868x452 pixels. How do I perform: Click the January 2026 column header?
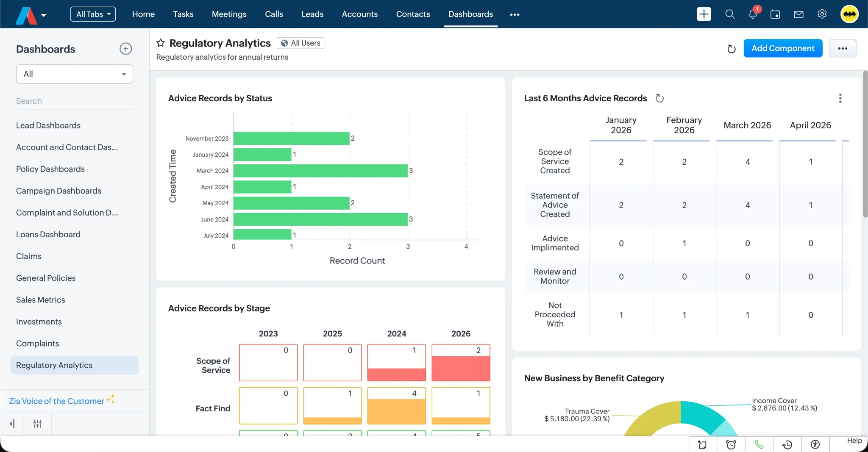pos(621,125)
